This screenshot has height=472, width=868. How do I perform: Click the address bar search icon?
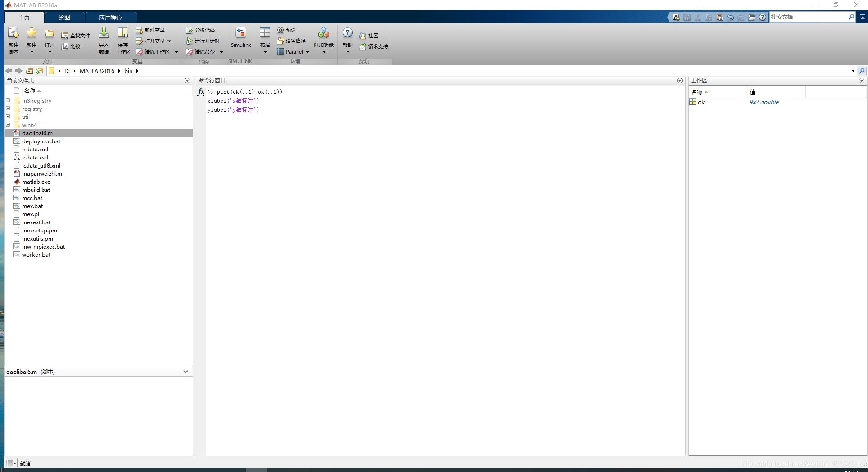pyautogui.click(x=862, y=71)
